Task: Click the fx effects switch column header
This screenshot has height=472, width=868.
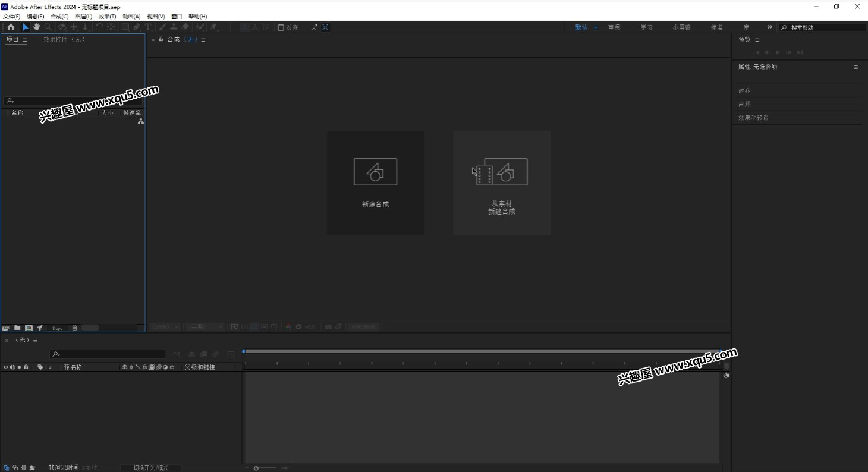Action: point(144,367)
